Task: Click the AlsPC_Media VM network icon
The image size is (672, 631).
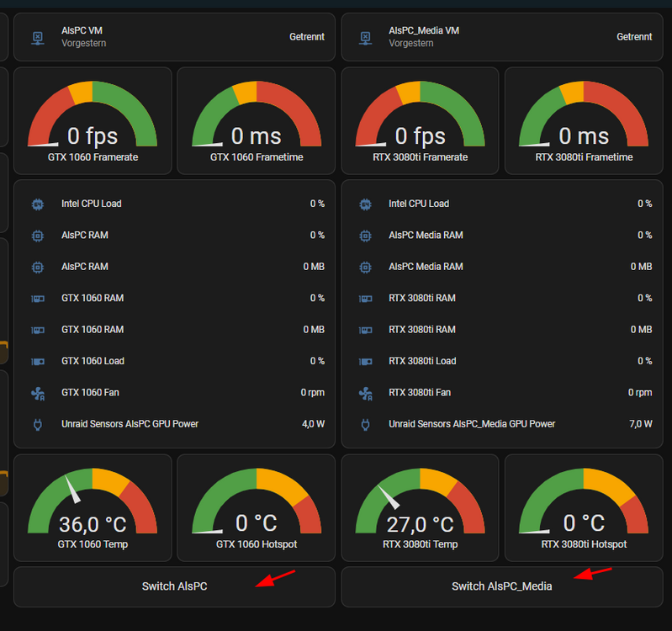Action: click(x=365, y=38)
